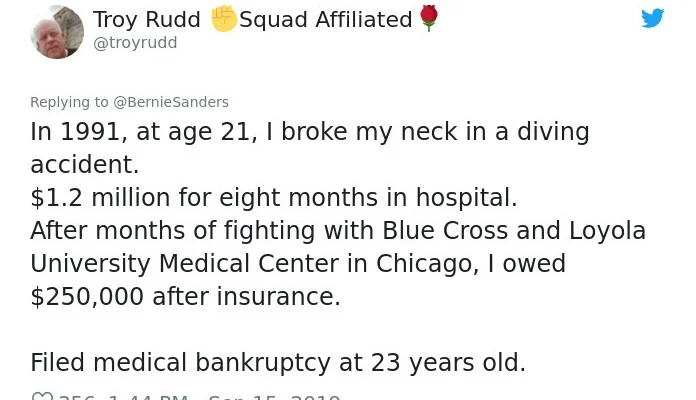The width and height of the screenshot is (696, 400).
Task: Click the Sep 15, 2019 date
Action: coord(274,398)
